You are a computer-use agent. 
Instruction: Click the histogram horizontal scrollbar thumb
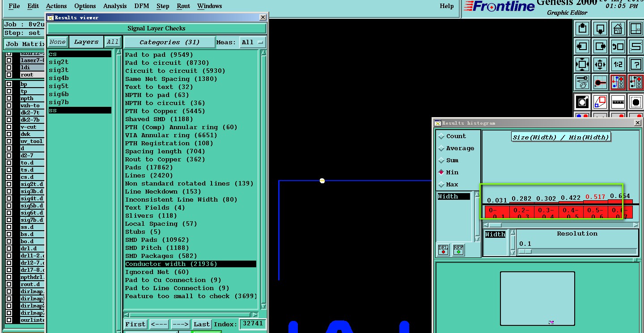(x=495, y=225)
